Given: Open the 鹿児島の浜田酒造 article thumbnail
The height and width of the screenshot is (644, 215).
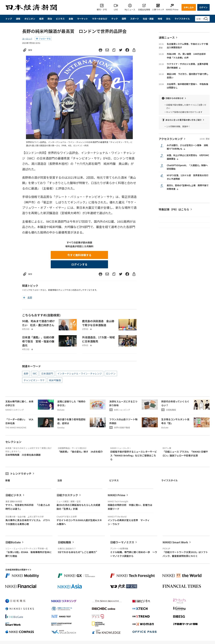Looking at the screenshot, I should coord(127,325).
